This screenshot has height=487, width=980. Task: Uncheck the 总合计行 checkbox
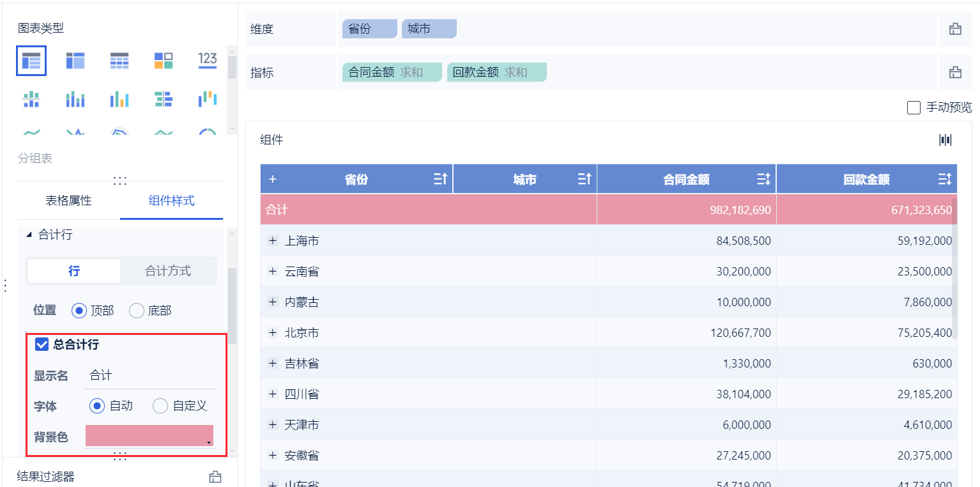tap(42, 344)
